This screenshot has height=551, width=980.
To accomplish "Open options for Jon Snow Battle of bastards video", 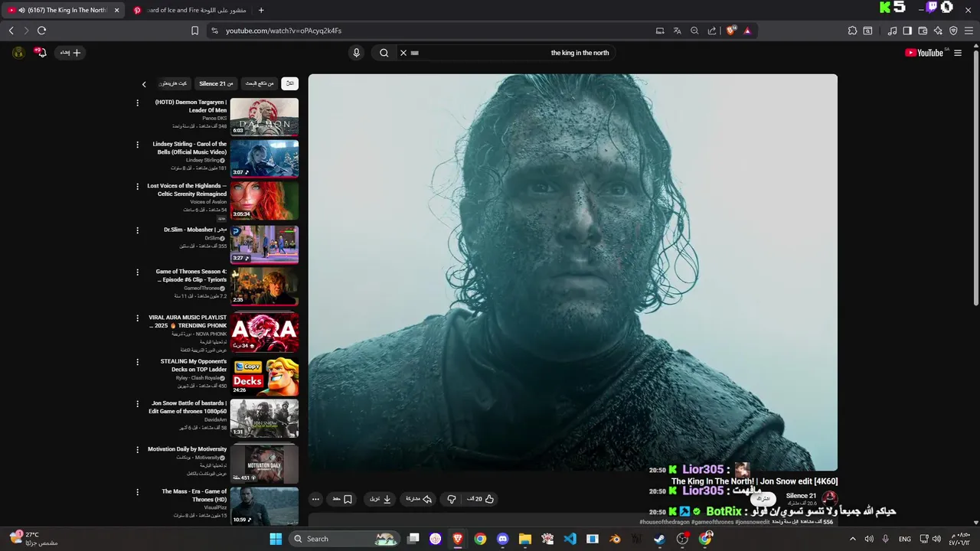I will pos(138,404).
